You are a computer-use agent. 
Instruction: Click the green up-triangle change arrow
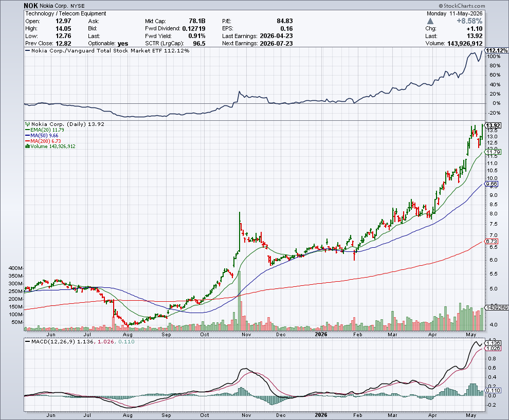click(430, 21)
